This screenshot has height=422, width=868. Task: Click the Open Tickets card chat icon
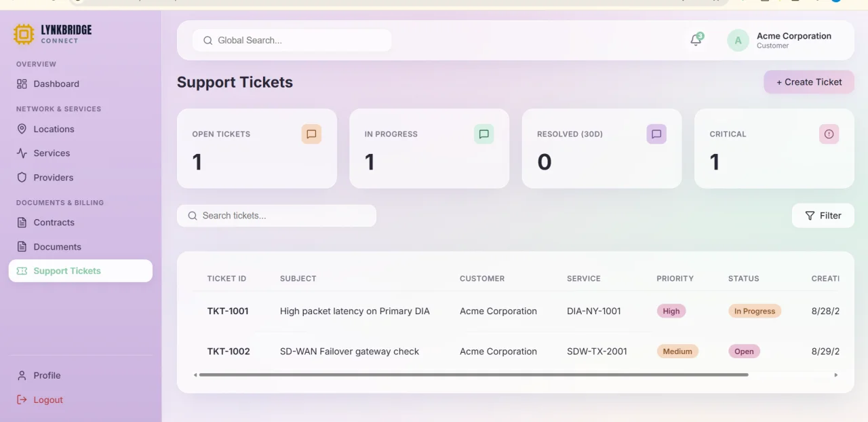click(x=311, y=134)
